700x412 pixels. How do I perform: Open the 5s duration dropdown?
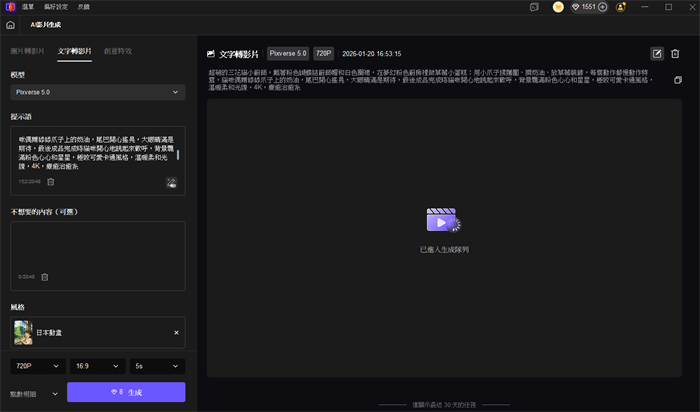(x=157, y=366)
